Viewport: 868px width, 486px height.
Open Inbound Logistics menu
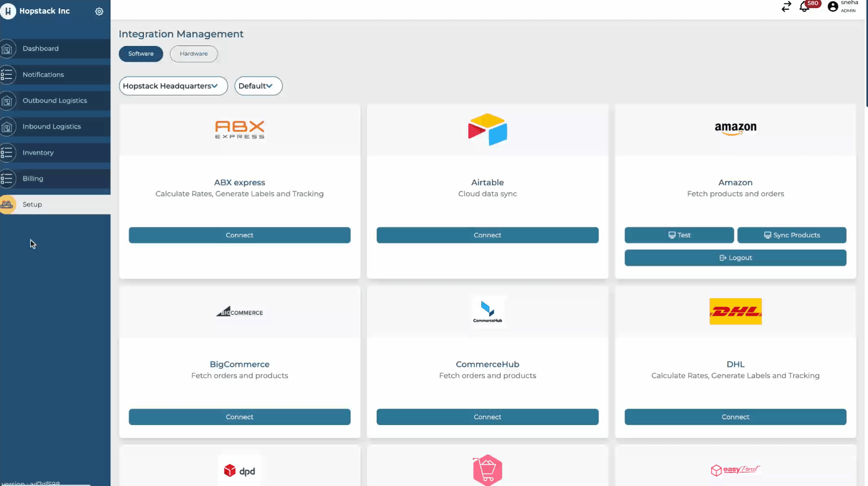click(52, 127)
